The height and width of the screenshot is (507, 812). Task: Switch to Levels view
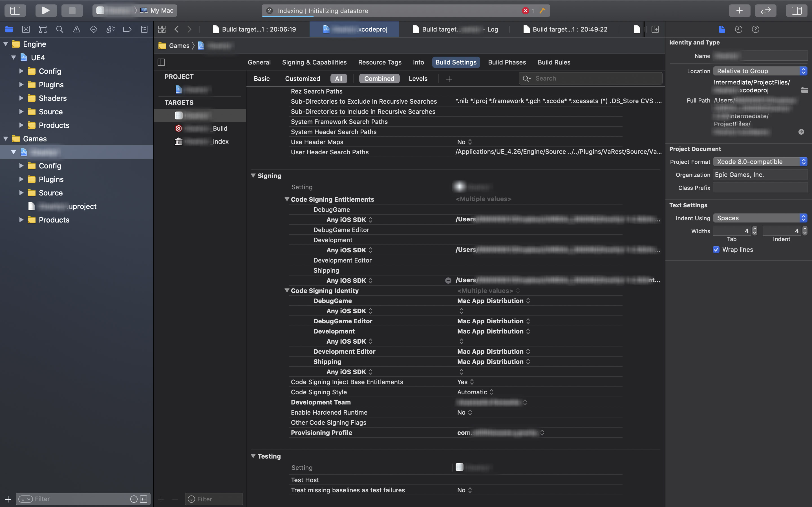418,79
